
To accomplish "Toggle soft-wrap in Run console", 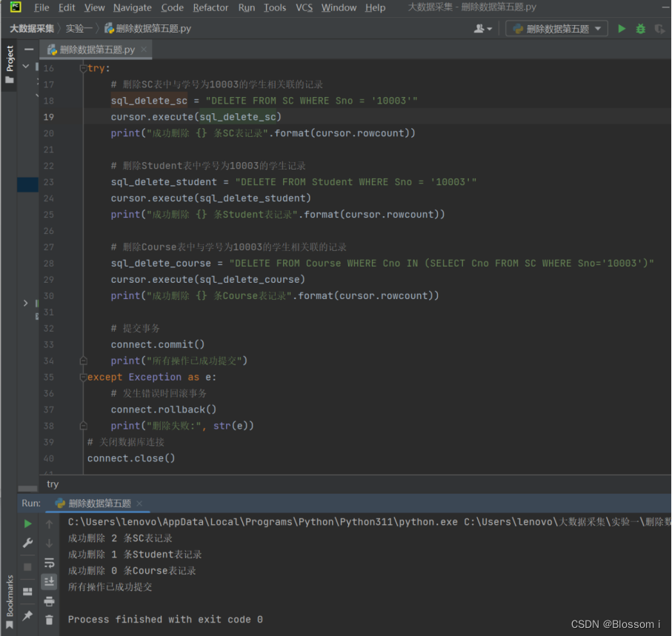I will [50, 563].
